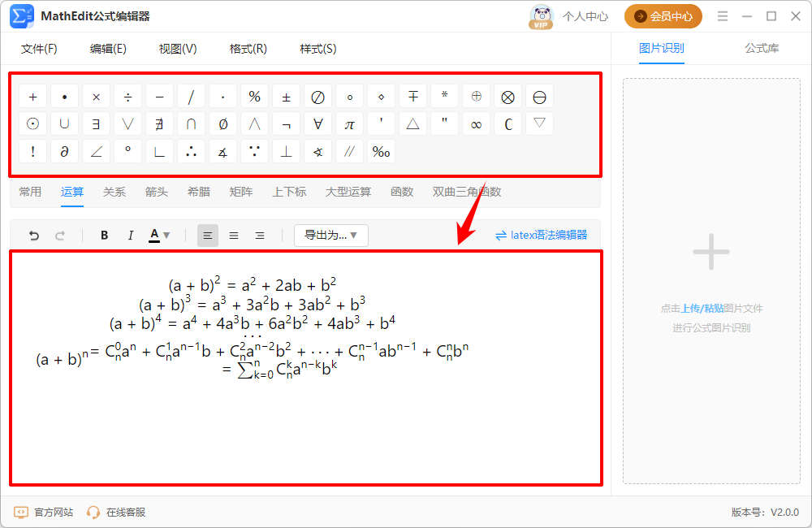The image size is (812, 528).
Task: Switch to the 关系 symbol tab
Action: (114, 192)
